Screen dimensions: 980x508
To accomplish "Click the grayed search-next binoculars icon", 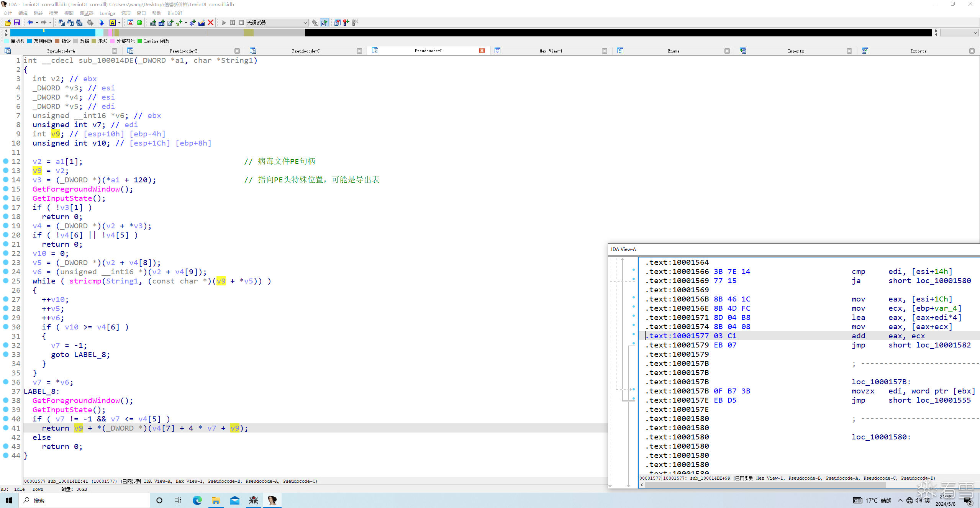I will pyautogui.click(x=90, y=23).
